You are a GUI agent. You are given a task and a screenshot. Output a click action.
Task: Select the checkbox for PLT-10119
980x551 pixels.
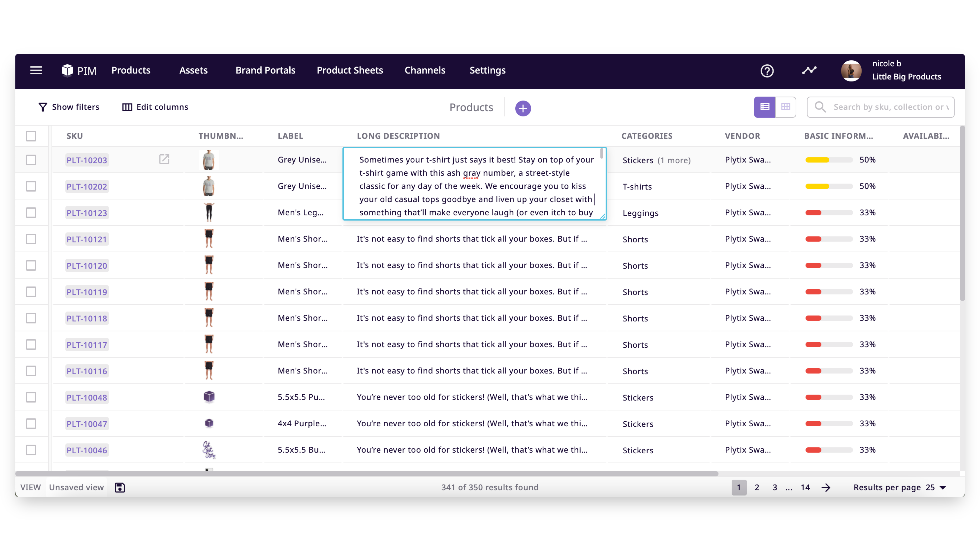point(31,292)
